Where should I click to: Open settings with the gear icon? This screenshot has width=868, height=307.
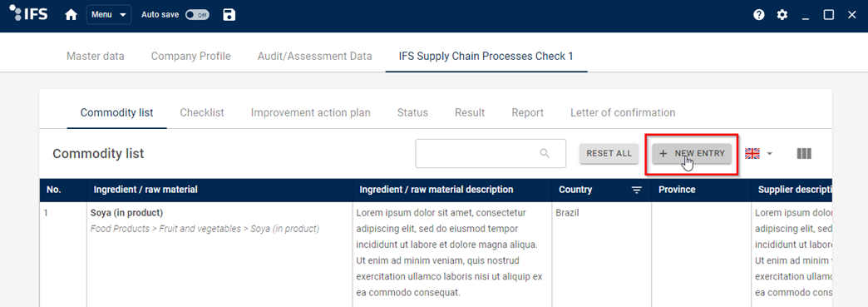(782, 15)
